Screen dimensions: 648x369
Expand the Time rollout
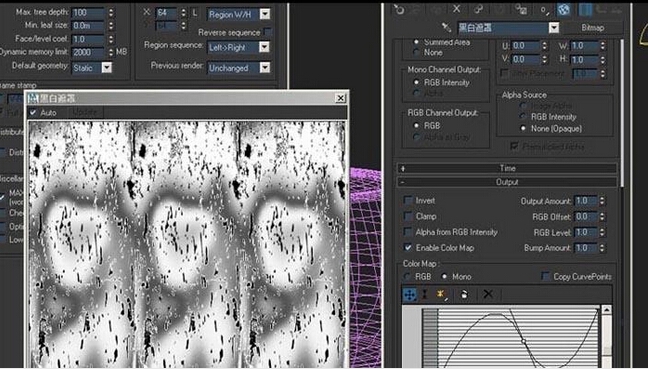pyautogui.click(x=507, y=168)
